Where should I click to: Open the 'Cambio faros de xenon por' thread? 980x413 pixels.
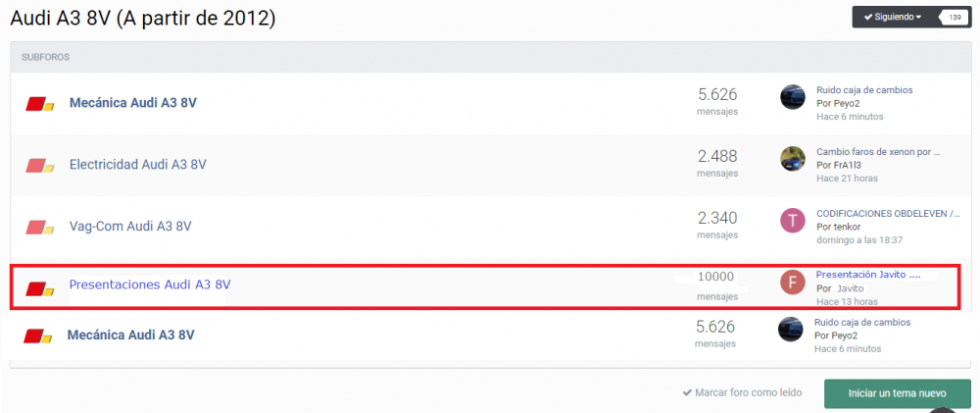tap(878, 152)
